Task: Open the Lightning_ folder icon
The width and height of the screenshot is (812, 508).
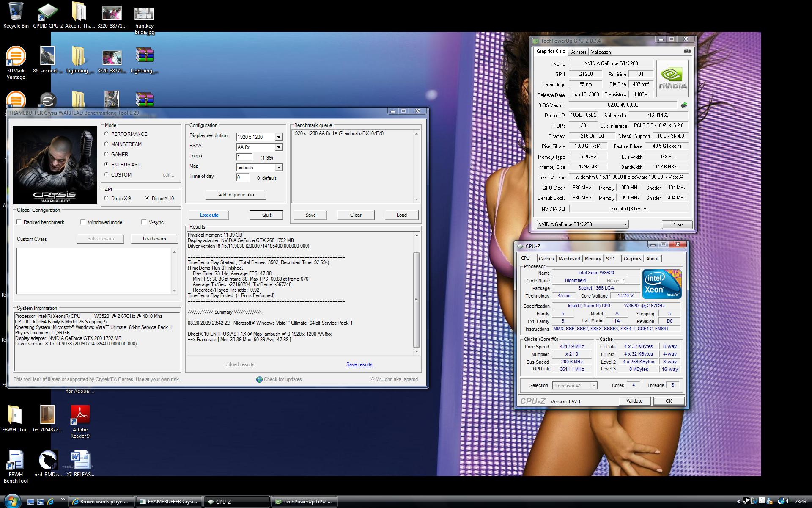Action: point(80,60)
